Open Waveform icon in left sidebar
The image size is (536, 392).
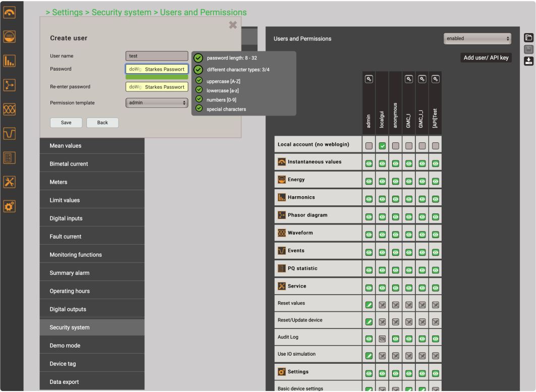(x=9, y=109)
